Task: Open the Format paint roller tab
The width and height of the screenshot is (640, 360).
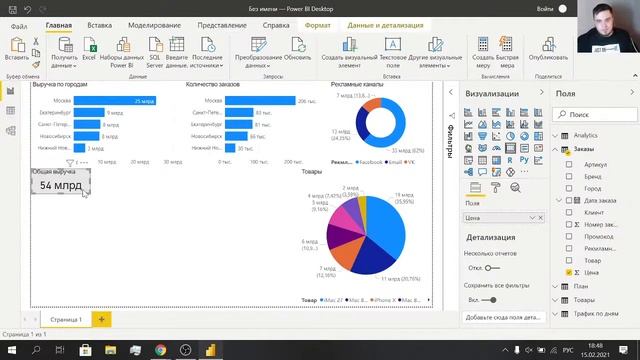Action: pos(496,188)
